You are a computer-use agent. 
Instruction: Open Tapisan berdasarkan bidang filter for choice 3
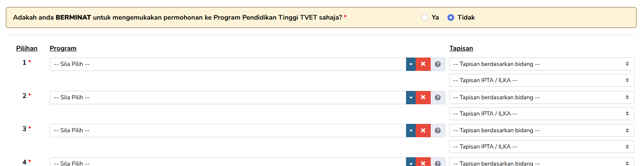tap(542, 130)
